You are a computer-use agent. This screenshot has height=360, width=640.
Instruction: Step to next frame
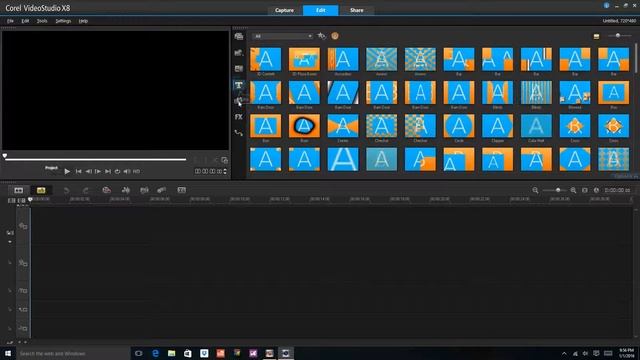coord(98,171)
